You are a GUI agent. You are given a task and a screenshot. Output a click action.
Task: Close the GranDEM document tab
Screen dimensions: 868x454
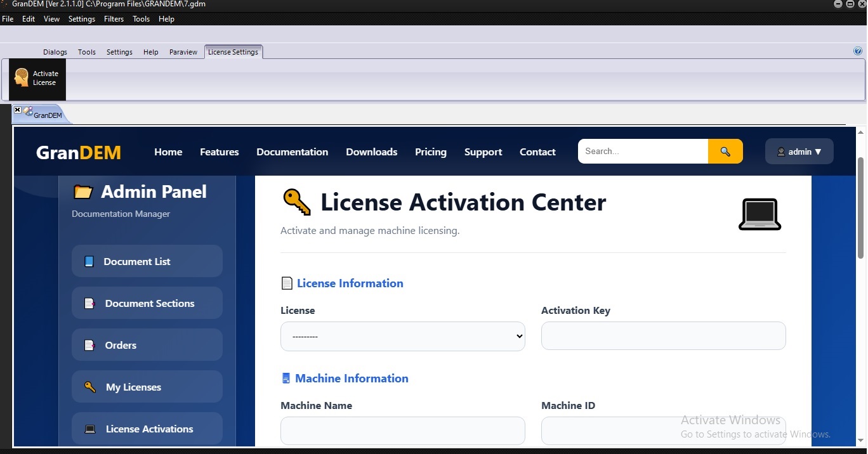click(x=18, y=110)
